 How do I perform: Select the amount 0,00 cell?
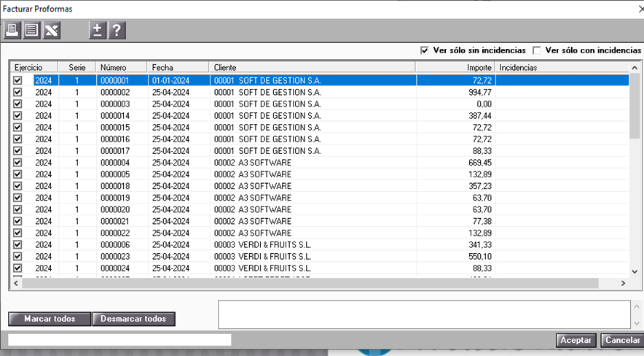click(455, 104)
